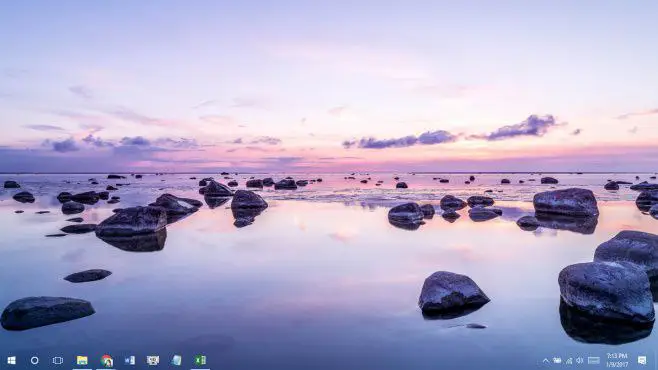Switch to Google Chrome on taskbar

pyautogui.click(x=107, y=360)
